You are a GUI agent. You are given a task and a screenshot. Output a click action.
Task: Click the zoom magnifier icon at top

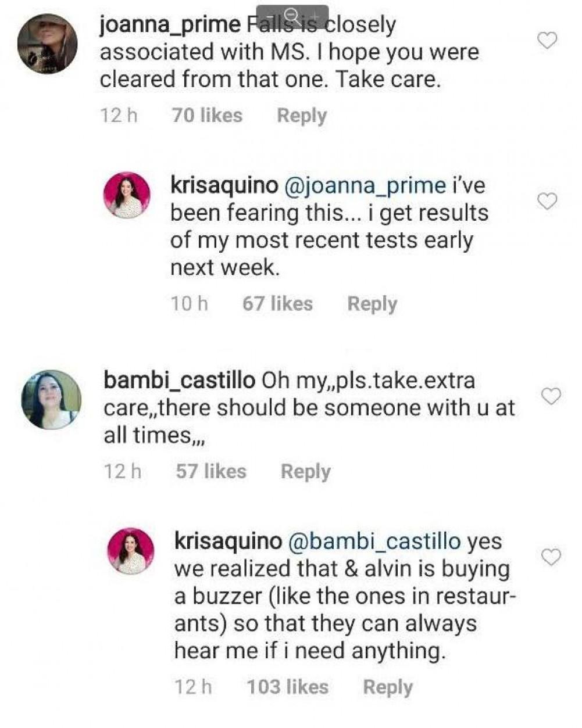point(293,16)
